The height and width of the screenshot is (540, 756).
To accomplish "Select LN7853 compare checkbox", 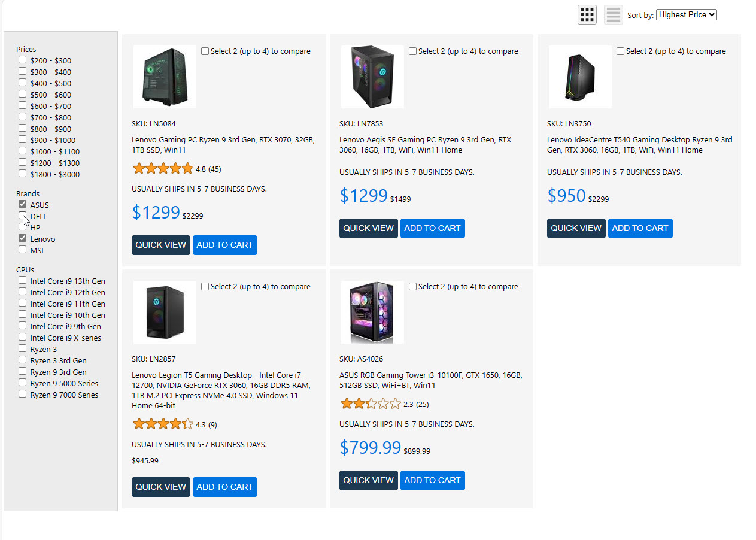I will (x=413, y=51).
